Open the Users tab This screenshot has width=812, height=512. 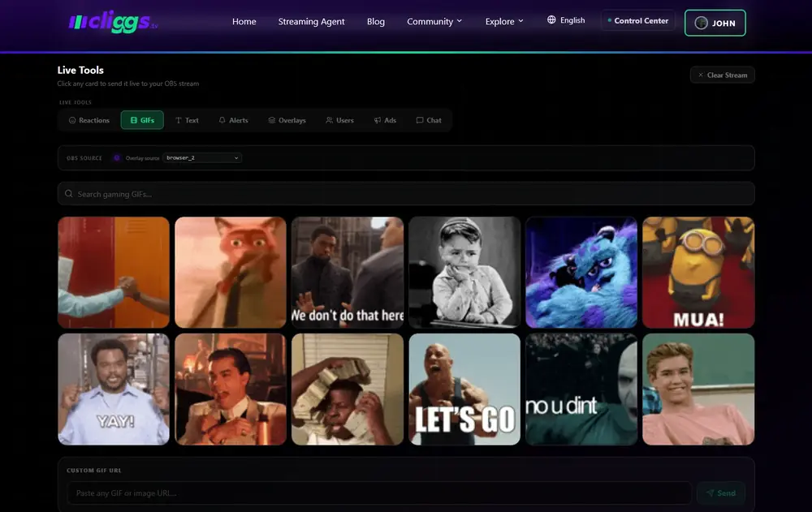pyautogui.click(x=339, y=120)
